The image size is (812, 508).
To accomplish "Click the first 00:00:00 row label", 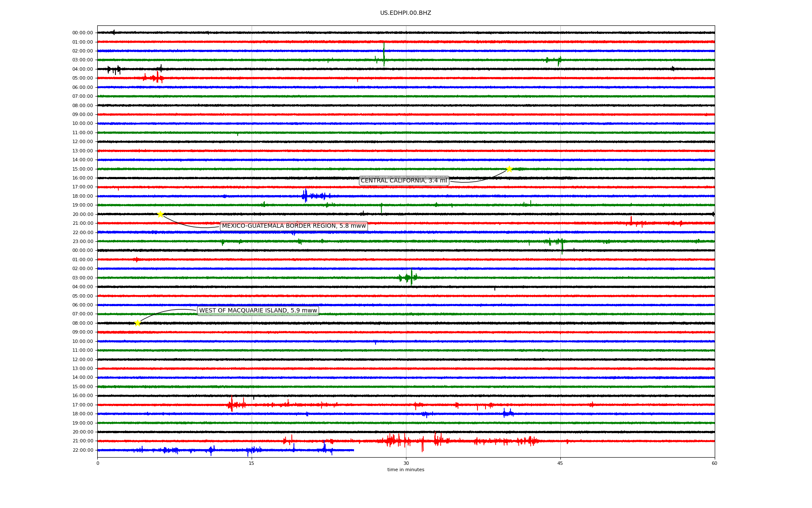I will pos(82,33).
